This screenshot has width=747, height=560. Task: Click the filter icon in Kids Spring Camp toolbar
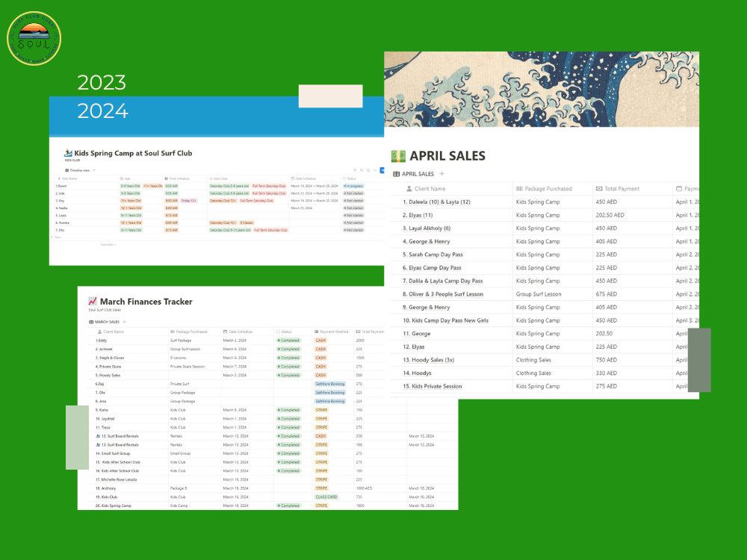pyautogui.click(x=354, y=170)
